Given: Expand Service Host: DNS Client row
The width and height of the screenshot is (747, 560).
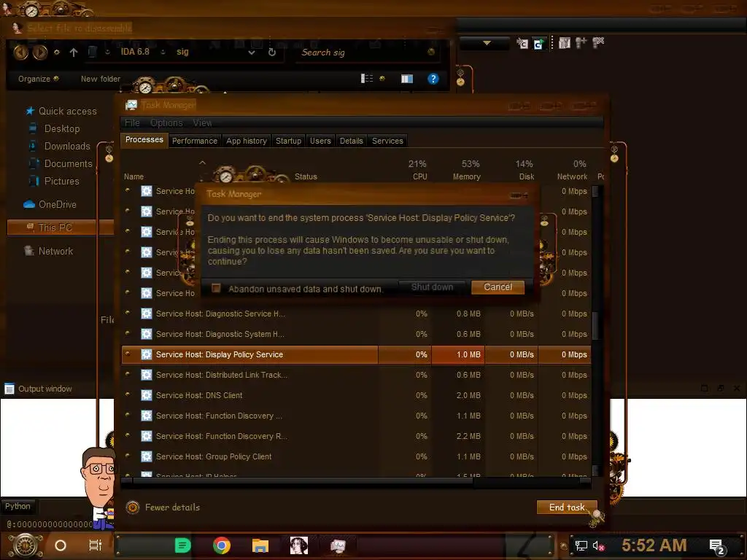Looking at the screenshot, I should pyautogui.click(x=128, y=394).
